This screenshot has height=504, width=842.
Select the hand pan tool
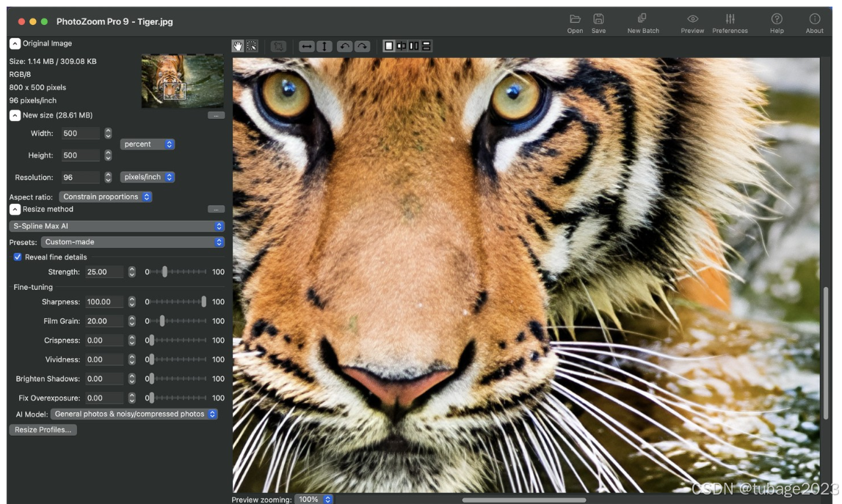[238, 46]
